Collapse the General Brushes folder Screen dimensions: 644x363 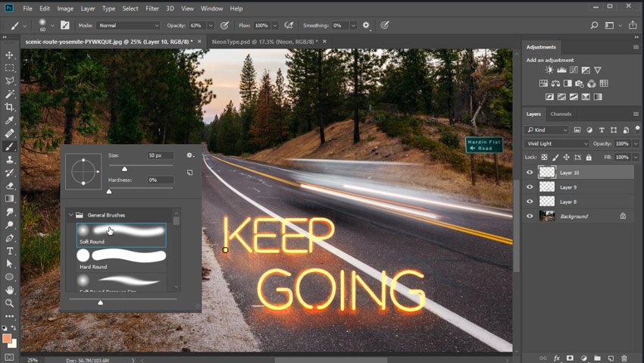pos(70,215)
